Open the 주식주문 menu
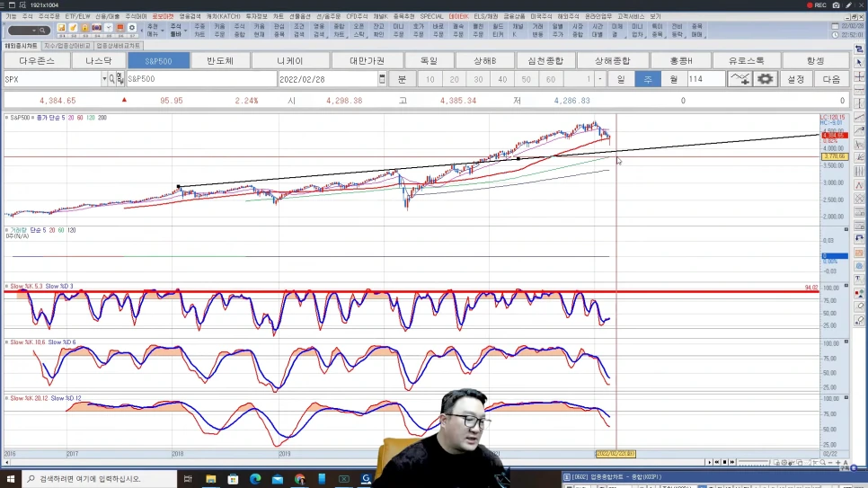This screenshot has width=868, height=488. 49,16
